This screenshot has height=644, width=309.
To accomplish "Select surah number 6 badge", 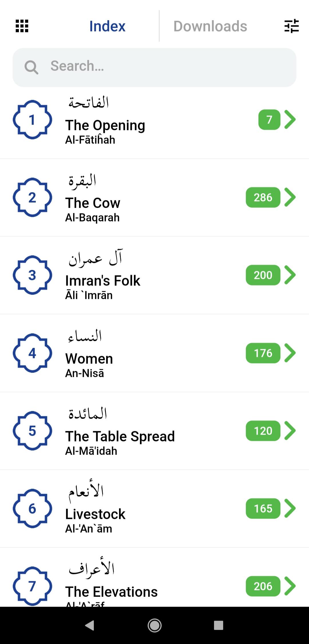I will 32,509.
